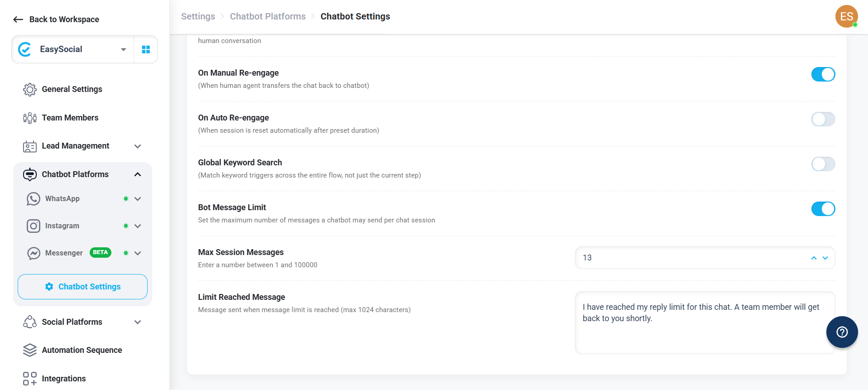The width and height of the screenshot is (868, 390).
Task: Expand the Social Platforms section
Action: (138, 322)
